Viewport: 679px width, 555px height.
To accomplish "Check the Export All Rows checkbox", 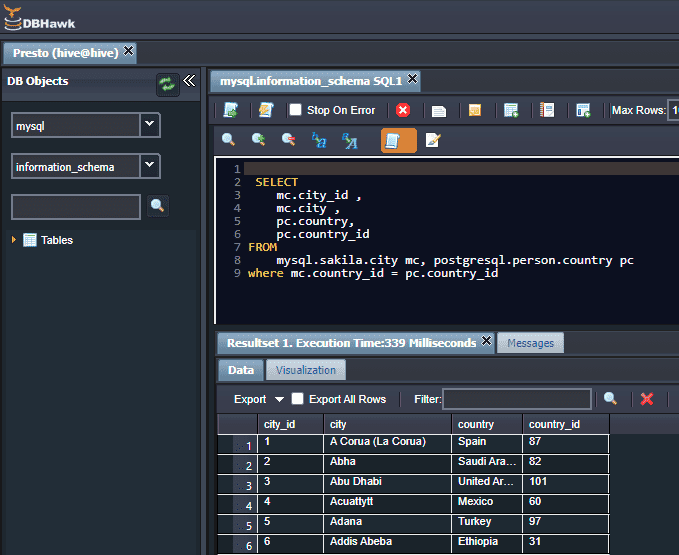I will pos(297,399).
